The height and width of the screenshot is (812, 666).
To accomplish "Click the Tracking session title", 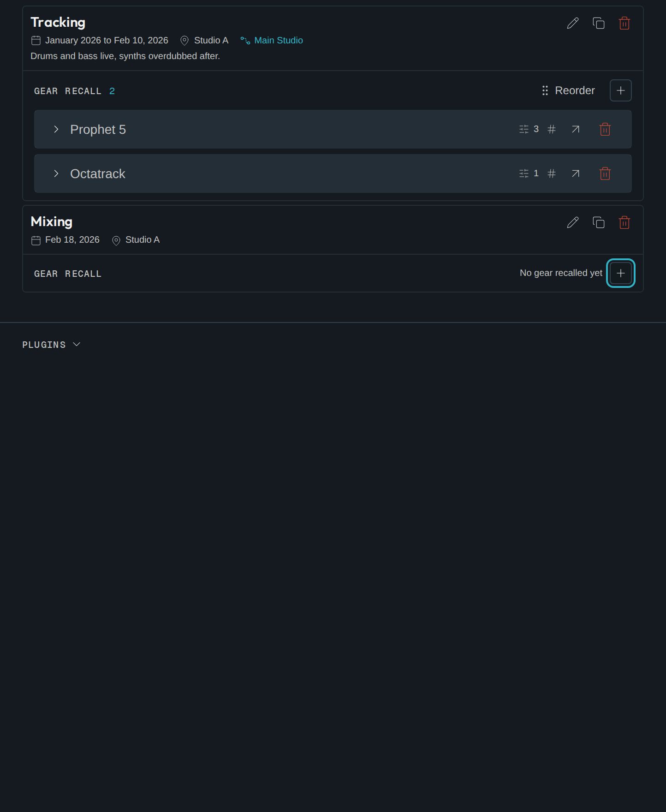I will (x=58, y=22).
